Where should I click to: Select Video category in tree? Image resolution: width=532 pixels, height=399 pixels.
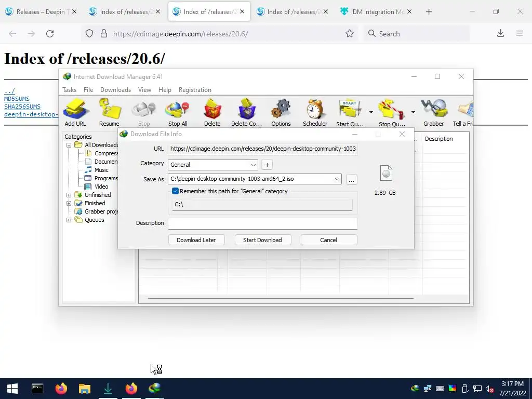tap(101, 187)
